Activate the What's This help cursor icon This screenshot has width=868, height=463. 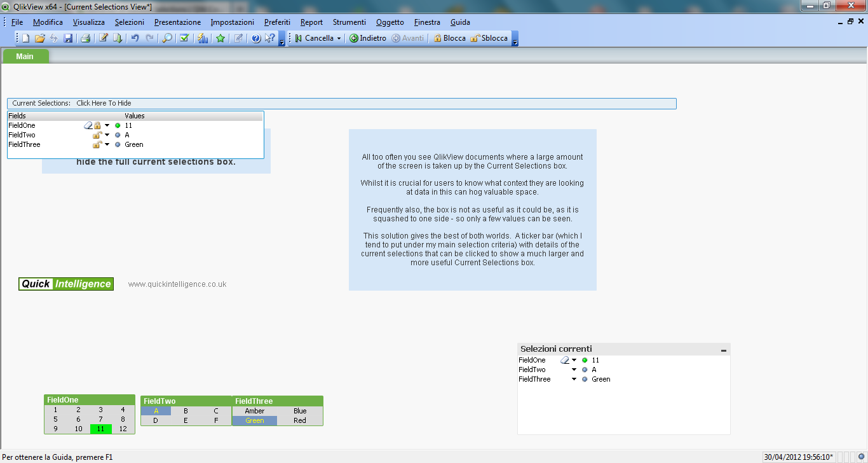(x=270, y=38)
